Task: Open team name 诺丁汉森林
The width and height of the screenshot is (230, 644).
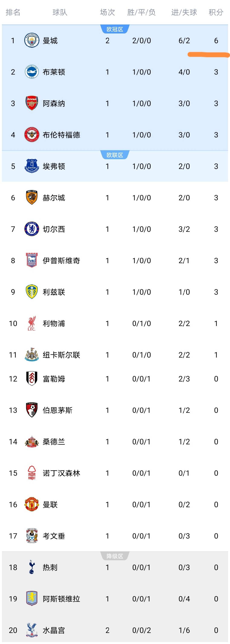Action: click(x=61, y=473)
